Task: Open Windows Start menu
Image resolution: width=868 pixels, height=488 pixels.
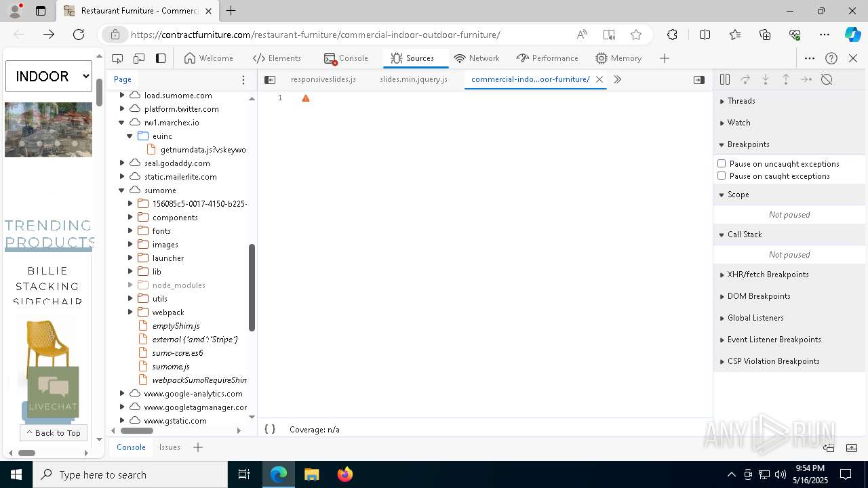Action: click(x=16, y=474)
